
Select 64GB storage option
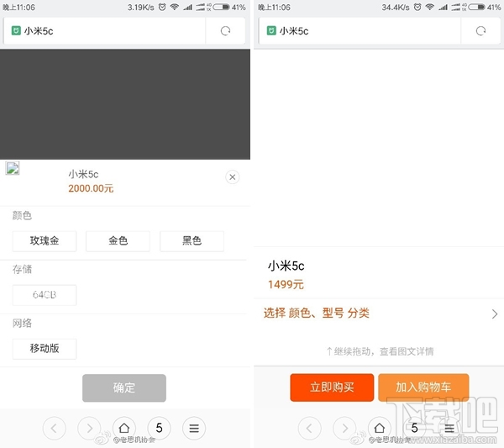tap(45, 294)
